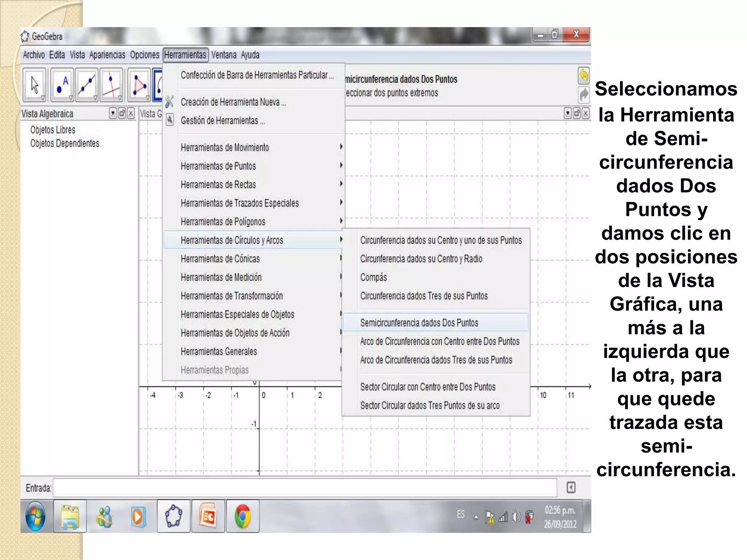Viewport: 747px width, 560px height.
Task: Open the Windows Start button
Action: [x=35, y=516]
